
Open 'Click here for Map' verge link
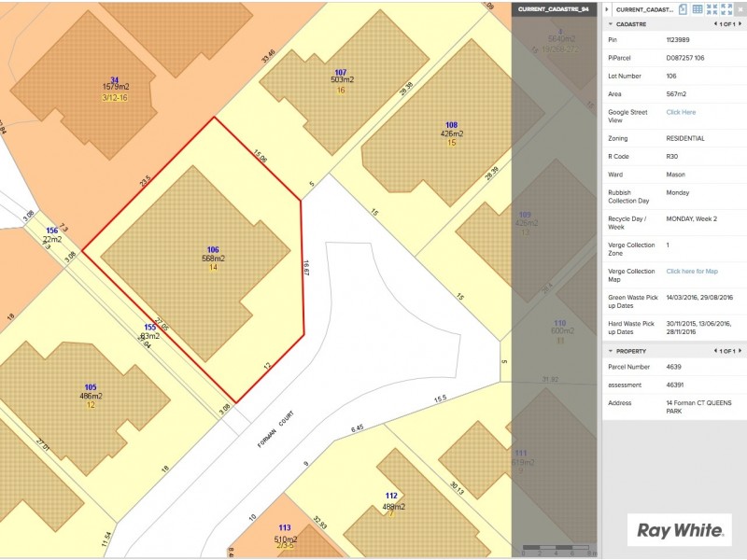tap(691, 272)
